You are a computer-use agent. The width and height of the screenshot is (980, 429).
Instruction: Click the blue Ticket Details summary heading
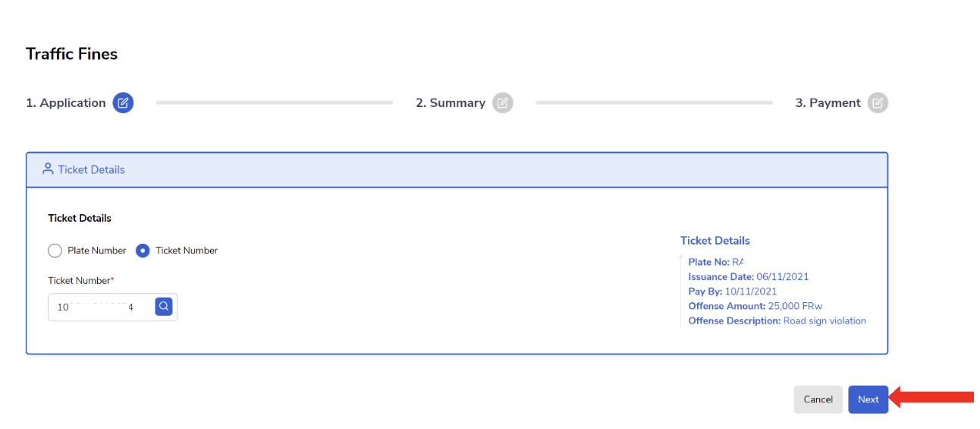(715, 241)
